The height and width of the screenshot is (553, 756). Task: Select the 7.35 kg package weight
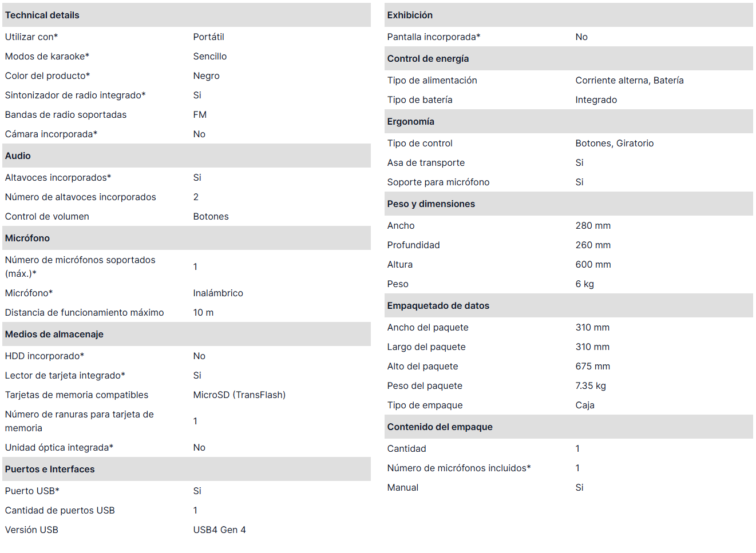[x=591, y=386]
